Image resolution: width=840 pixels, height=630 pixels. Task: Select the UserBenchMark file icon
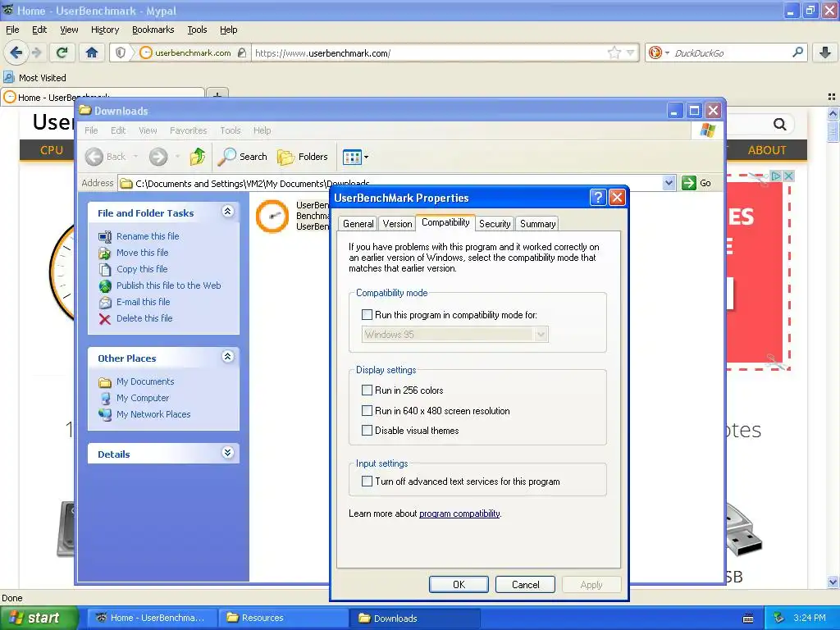click(x=272, y=216)
